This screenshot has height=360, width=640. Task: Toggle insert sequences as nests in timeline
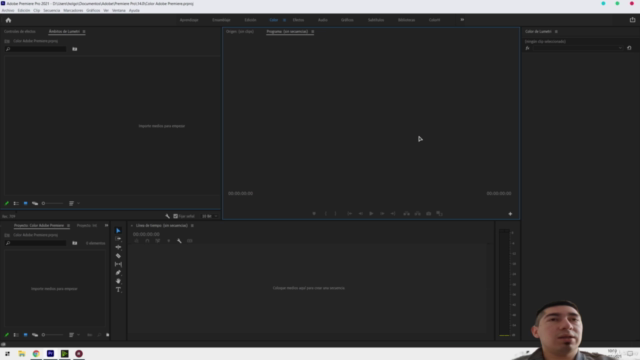(136, 241)
